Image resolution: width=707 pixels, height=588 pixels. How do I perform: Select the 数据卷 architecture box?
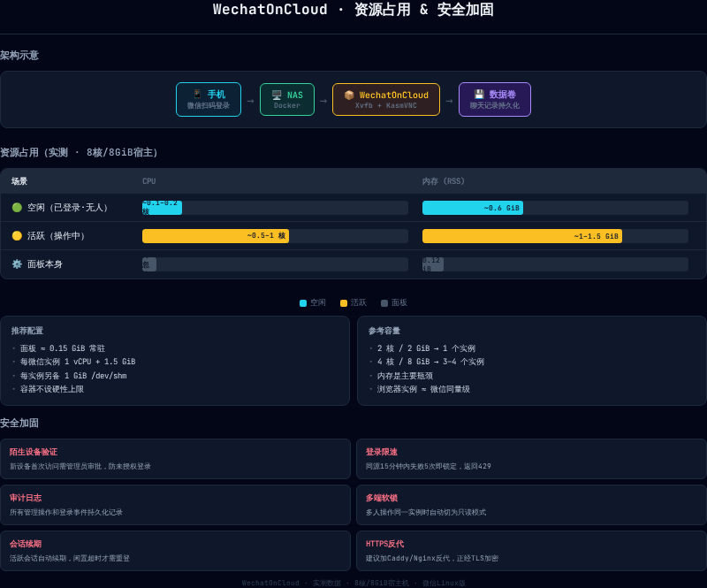point(495,99)
